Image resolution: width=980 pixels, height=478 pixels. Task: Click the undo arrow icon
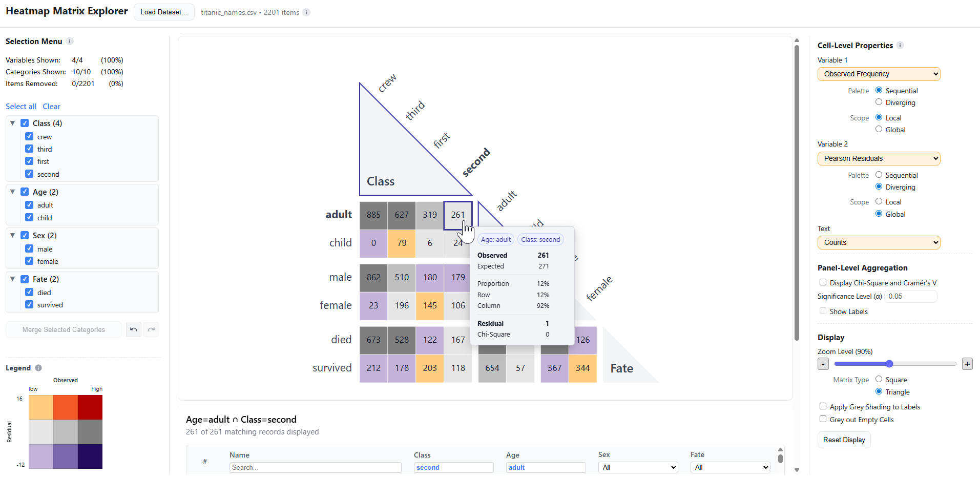pos(134,329)
